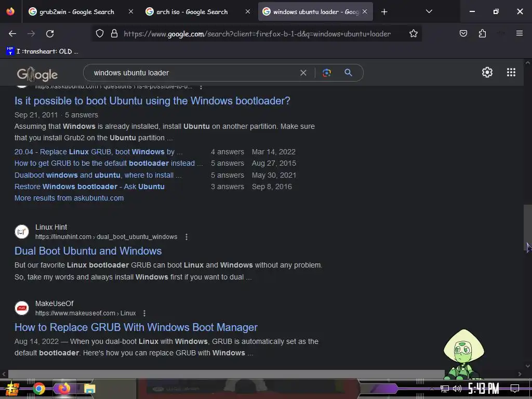Click the MakeUseOf site favicon
Screen dimensions: 532x399
(x=22, y=308)
